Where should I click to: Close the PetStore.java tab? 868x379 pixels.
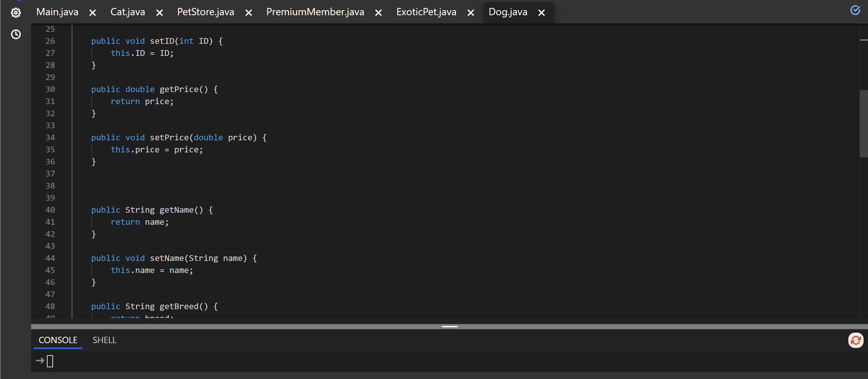pos(249,13)
